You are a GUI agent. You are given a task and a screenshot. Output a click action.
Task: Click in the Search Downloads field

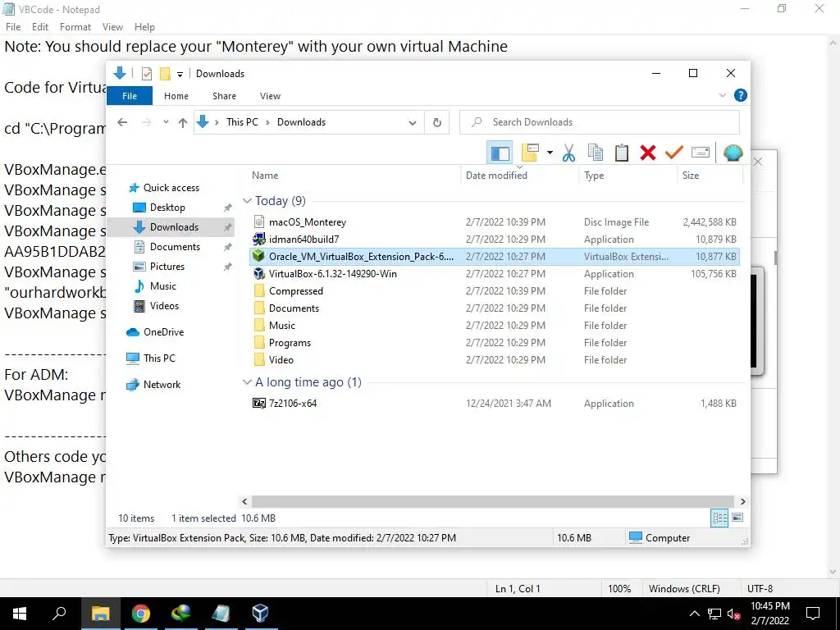pos(600,123)
